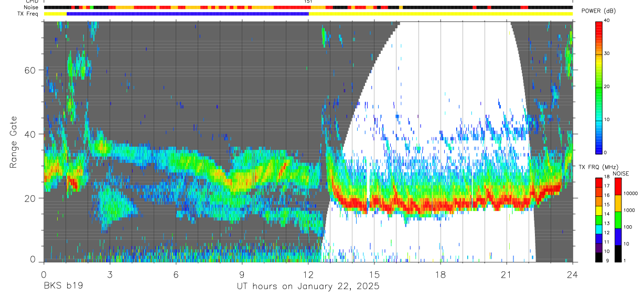Click the power colorbar gradient strip

point(598,87)
